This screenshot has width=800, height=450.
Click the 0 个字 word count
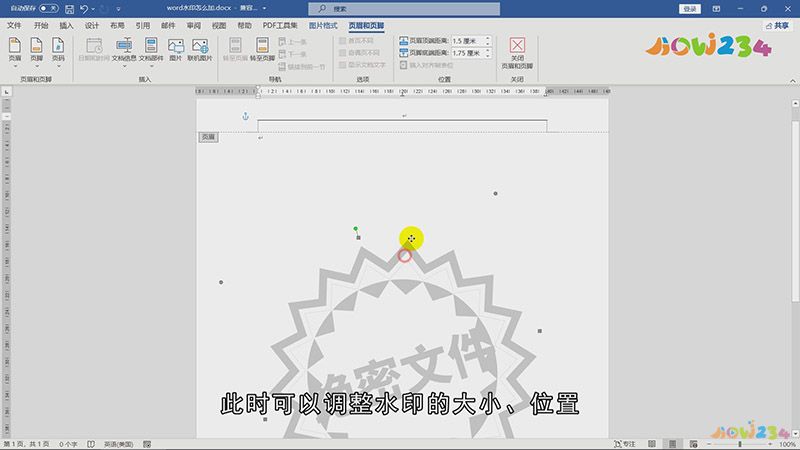pos(68,444)
